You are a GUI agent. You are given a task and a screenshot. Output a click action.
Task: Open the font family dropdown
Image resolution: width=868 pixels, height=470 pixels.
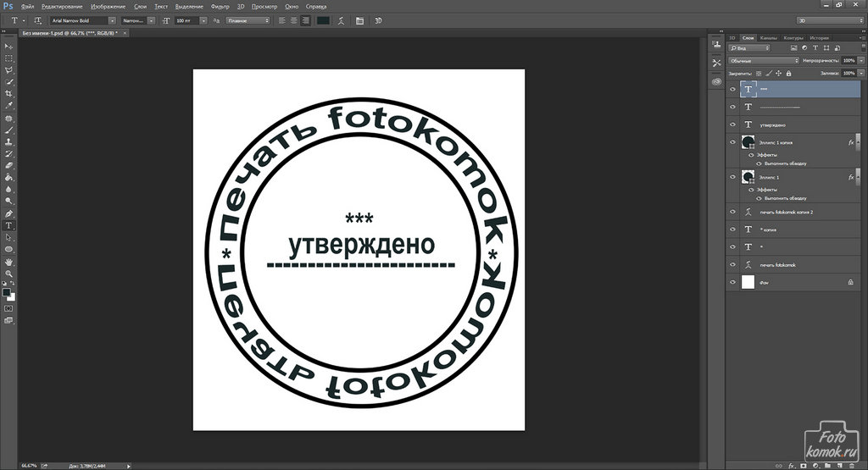tap(112, 20)
